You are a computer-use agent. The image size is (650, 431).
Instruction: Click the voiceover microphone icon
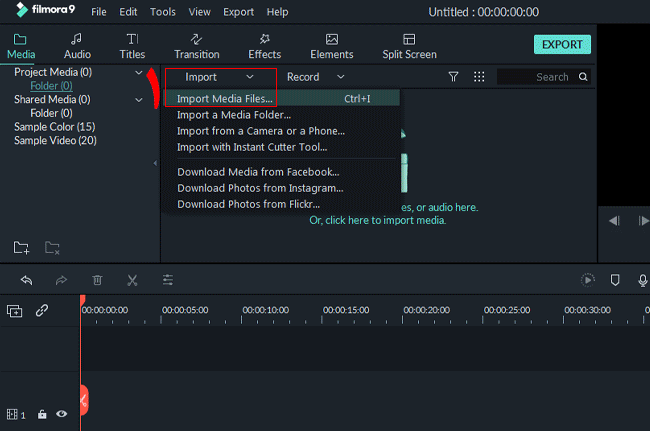pyautogui.click(x=642, y=281)
